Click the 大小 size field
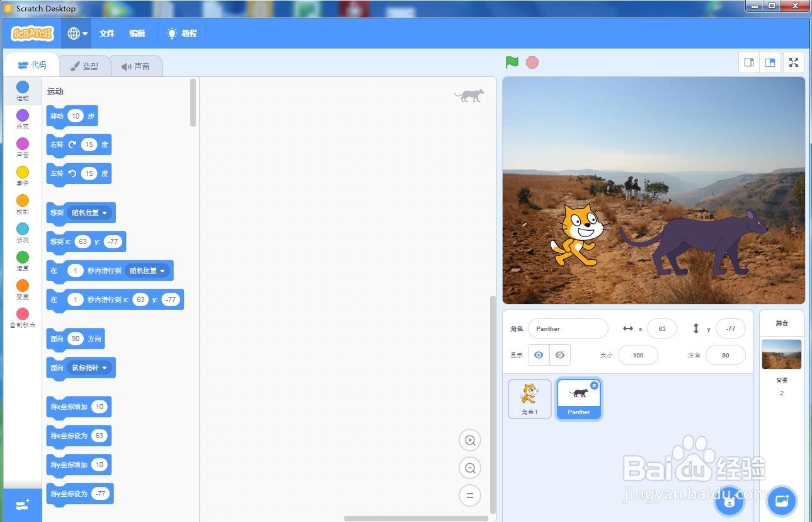This screenshot has width=812, height=522. [x=638, y=355]
